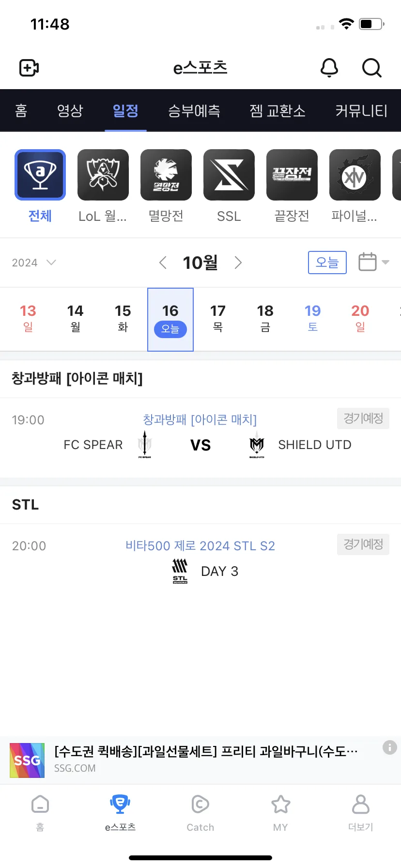Open the SSG.COM ad info icon

pos(390,747)
